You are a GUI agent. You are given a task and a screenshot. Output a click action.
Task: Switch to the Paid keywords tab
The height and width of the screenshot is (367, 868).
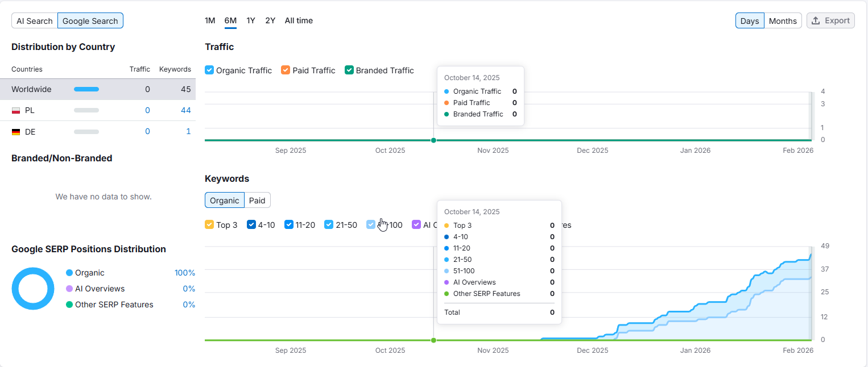[257, 200]
